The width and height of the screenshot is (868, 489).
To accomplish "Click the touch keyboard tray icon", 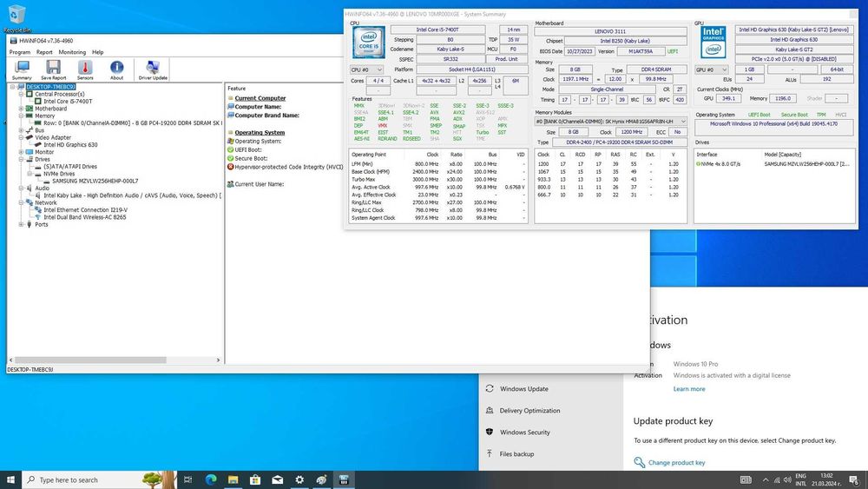I will pos(746,480).
